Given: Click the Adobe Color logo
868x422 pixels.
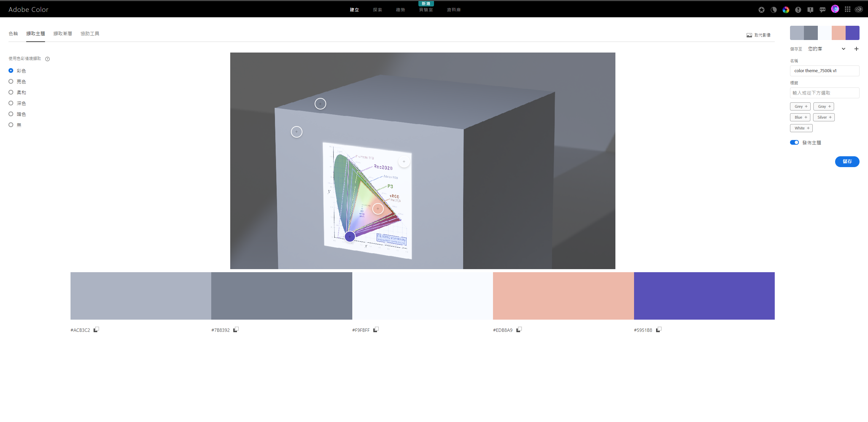Looking at the screenshot, I should 28,9.
